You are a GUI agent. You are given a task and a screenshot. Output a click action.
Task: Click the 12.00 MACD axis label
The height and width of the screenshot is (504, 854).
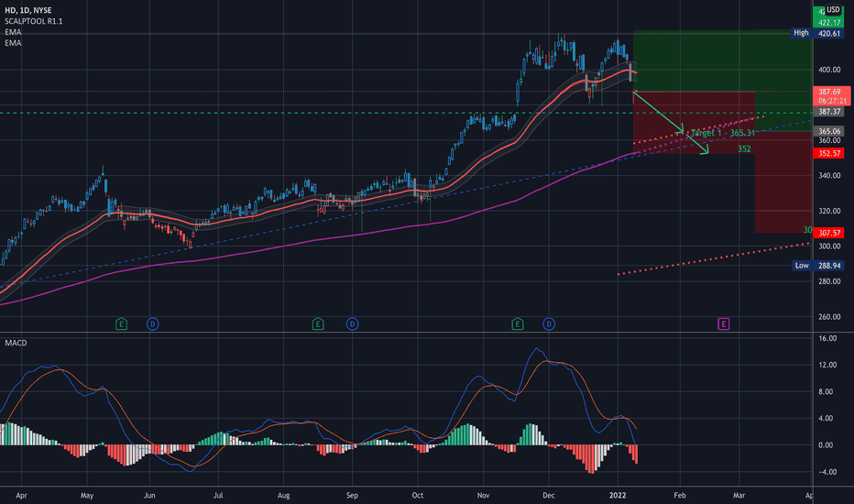827,365
